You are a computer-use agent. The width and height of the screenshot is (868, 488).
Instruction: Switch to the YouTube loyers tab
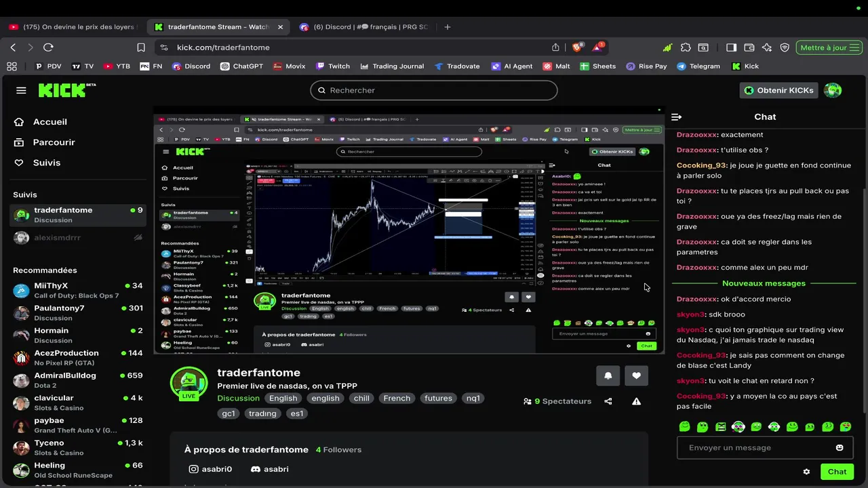(72, 27)
